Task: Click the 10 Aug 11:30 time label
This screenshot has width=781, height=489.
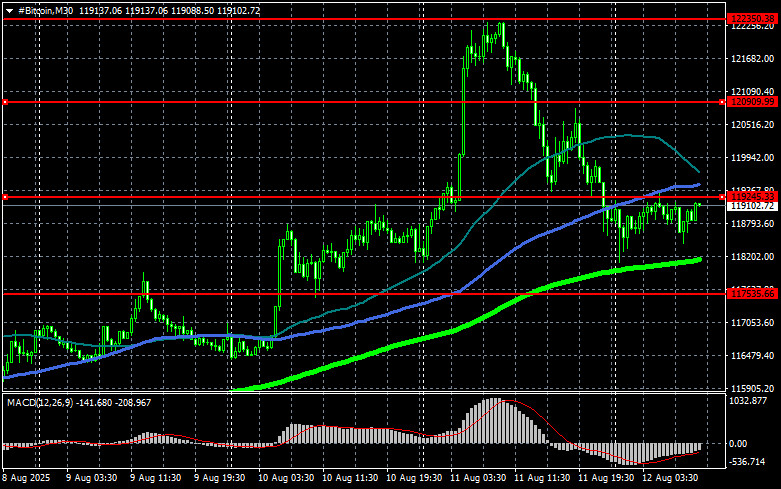Action: pos(350,478)
